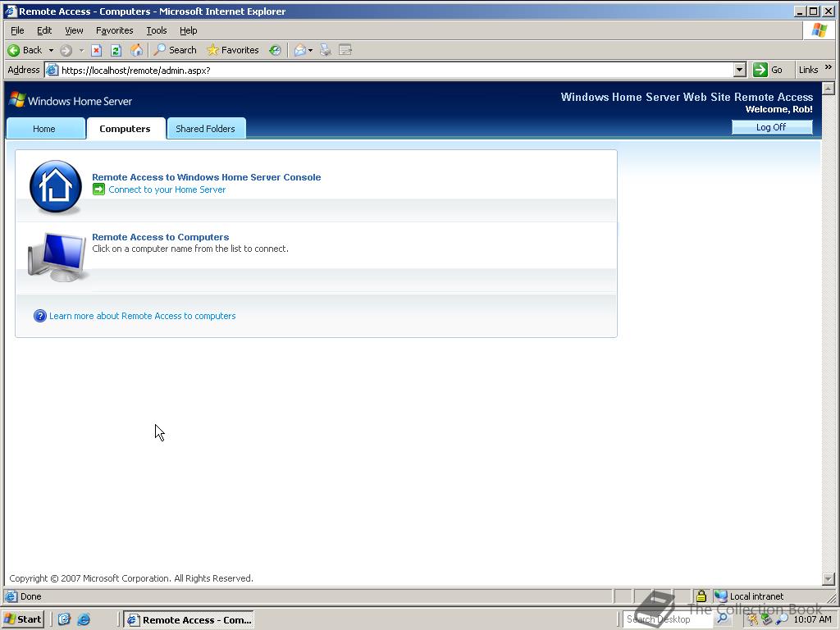Screen dimensions: 840x630
Task: Click the Edit page icon in toolbar
Action: (345, 50)
